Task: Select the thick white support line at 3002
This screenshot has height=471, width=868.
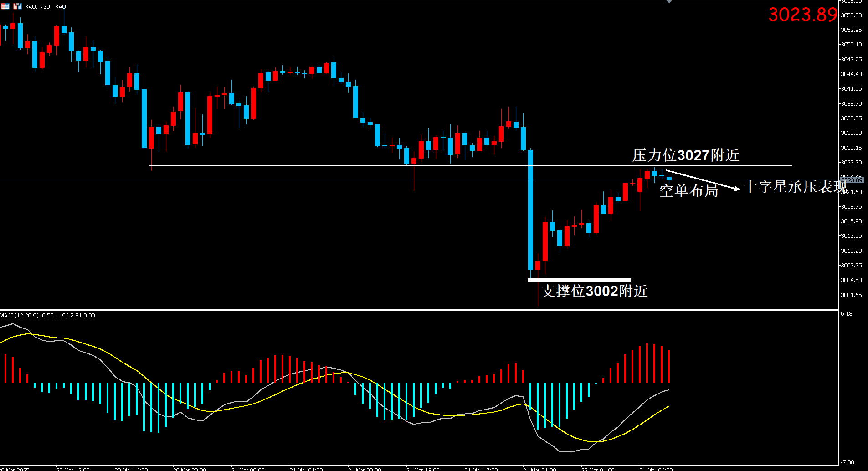Action: click(579, 280)
